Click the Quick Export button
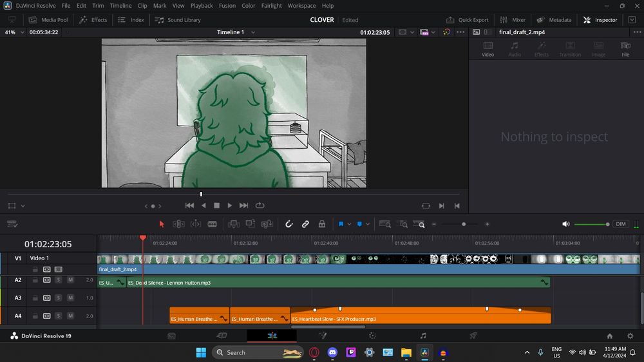The image size is (644, 362). (x=468, y=20)
